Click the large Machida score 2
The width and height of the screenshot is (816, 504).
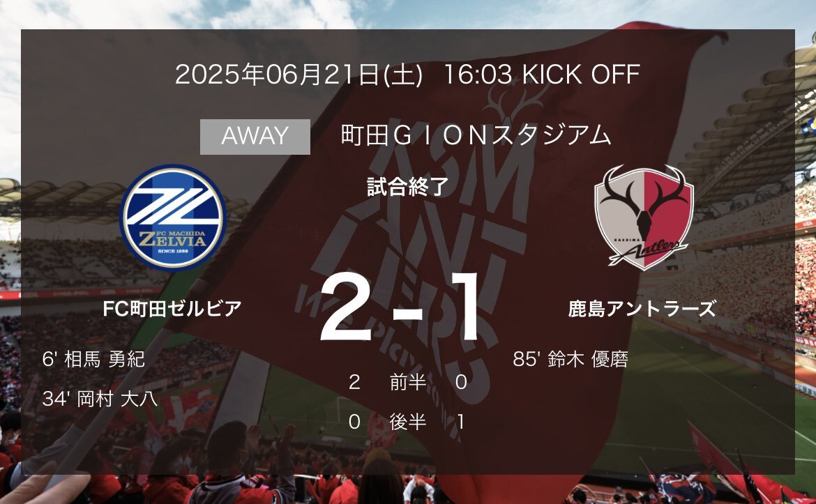click(346, 307)
